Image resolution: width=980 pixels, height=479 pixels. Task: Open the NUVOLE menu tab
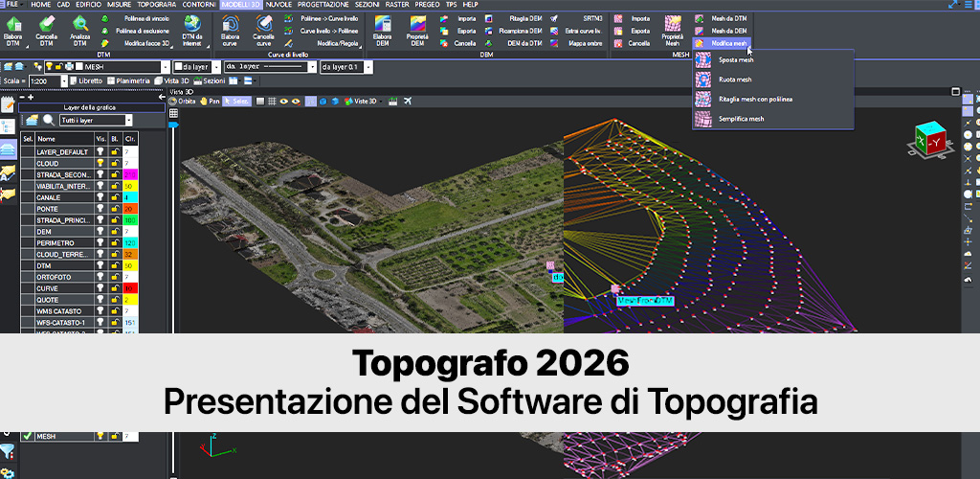tap(278, 5)
